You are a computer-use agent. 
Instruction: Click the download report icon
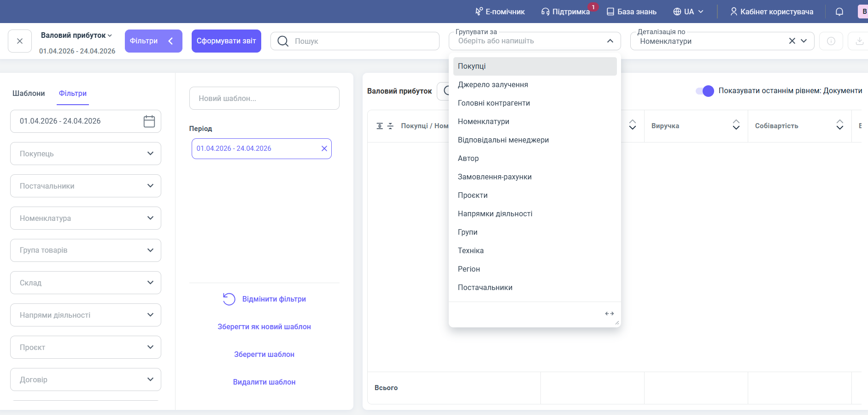click(859, 41)
